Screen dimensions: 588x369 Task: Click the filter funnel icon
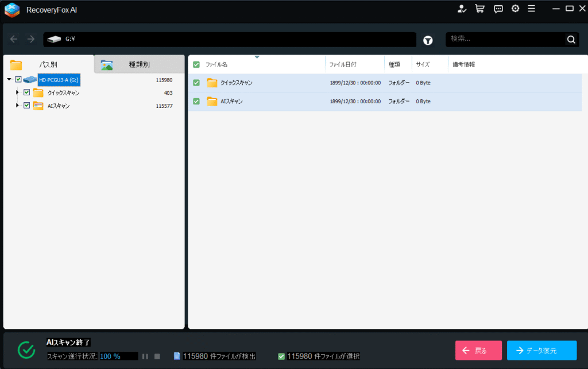(428, 40)
